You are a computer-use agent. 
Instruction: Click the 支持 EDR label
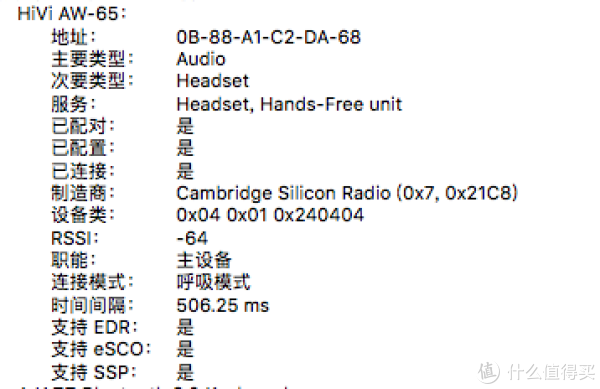95,327
